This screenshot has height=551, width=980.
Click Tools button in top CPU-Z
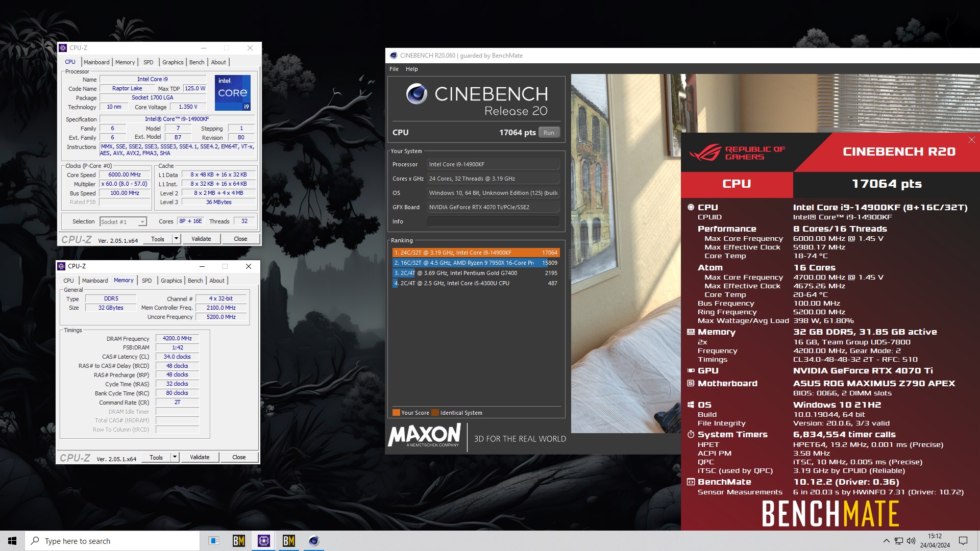point(158,239)
